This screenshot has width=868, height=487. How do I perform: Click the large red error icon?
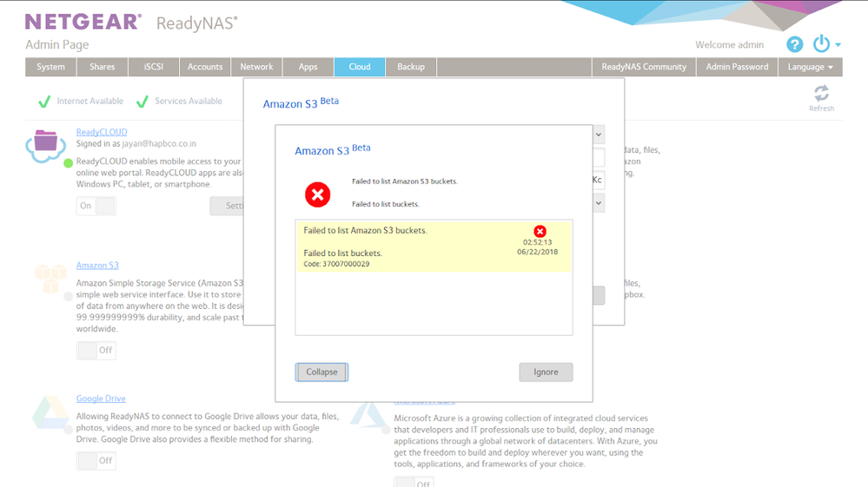point(317,194)
